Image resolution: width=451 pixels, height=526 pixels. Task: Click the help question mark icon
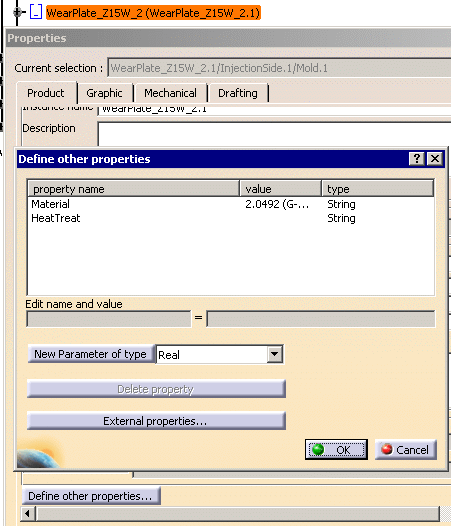click(x=417, y=158)
